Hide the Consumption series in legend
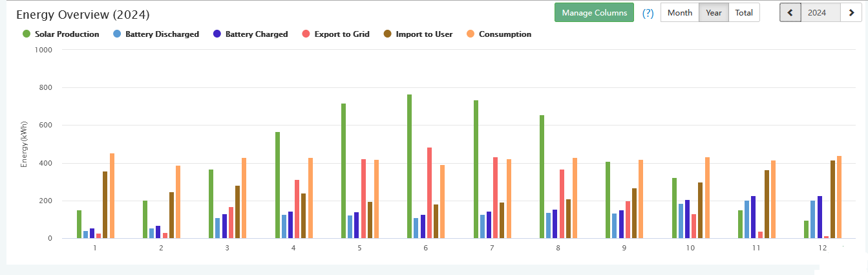This screenshot has width=868, height=275. (505, 34)
